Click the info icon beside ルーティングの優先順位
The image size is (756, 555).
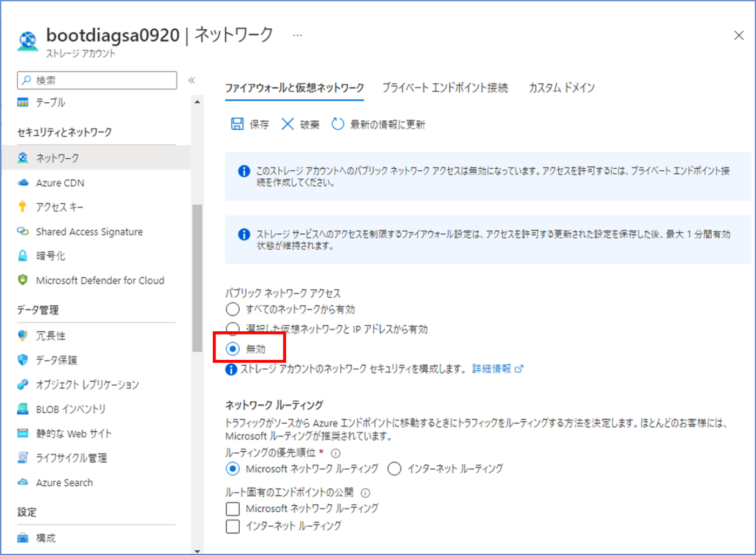coord(335,453)
